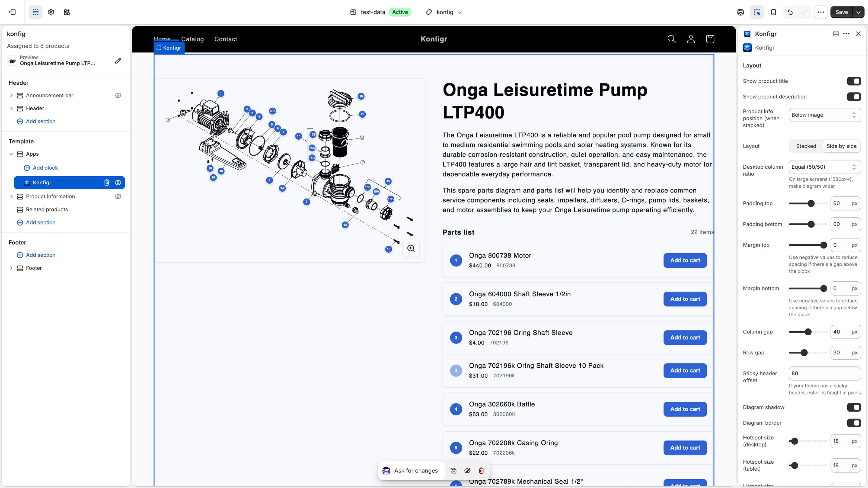The height and width of the screenshot is (488, 868).
Task: Toggle Show product title switch
Action: click(x=854, y=81)
